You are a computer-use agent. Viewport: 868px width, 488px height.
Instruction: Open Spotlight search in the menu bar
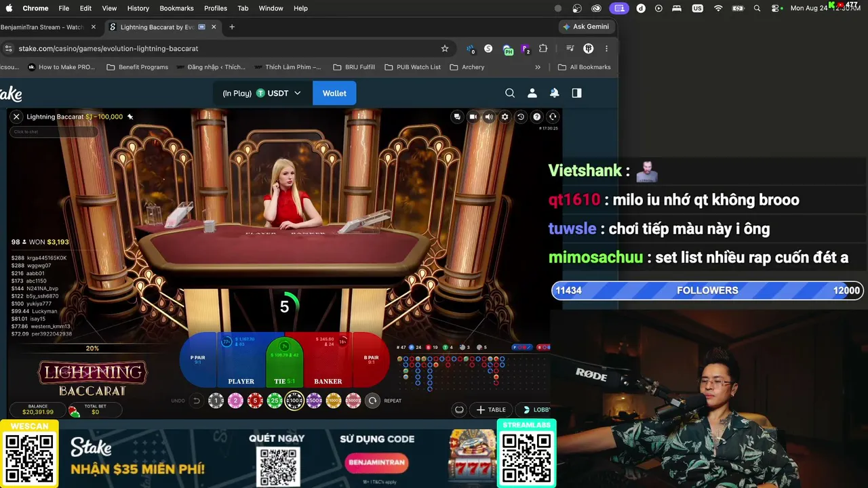(x=757, y=8)
